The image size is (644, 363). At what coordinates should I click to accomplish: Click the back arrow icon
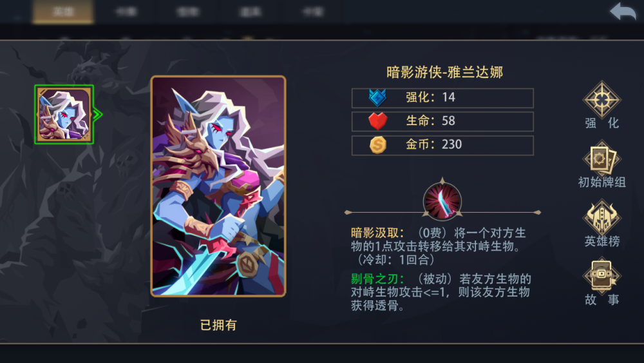pos(623,11)
